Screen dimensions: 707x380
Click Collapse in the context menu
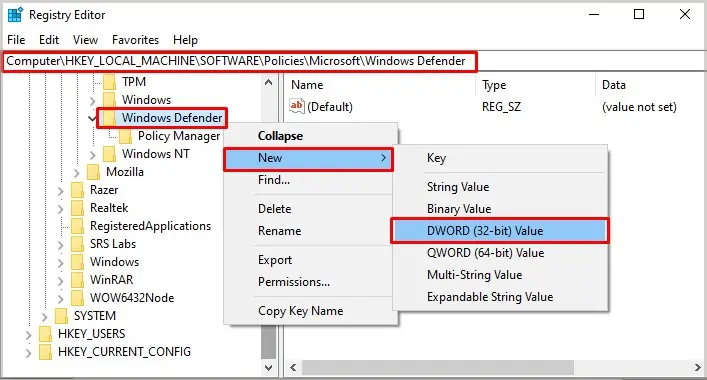310,136
